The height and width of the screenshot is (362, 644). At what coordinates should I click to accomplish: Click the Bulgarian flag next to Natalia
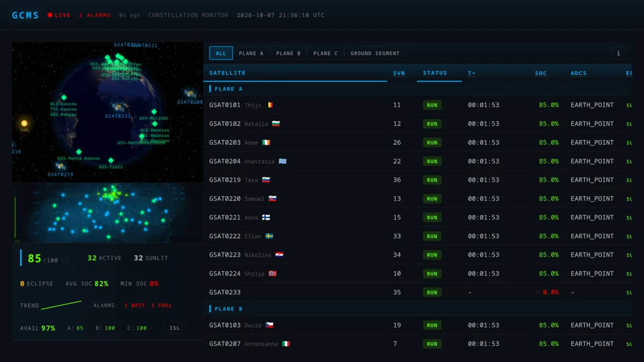[x=276, y=124]
